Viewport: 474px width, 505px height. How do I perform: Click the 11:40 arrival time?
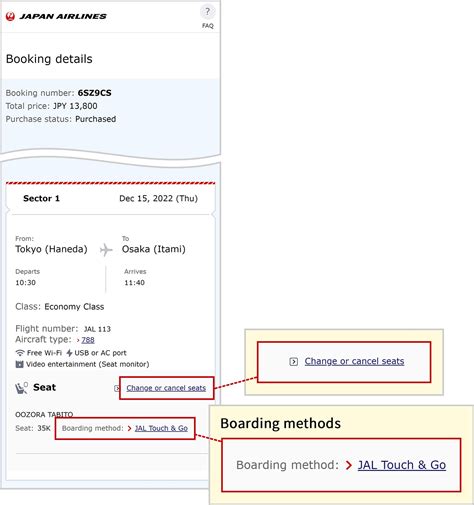point(134,283)
